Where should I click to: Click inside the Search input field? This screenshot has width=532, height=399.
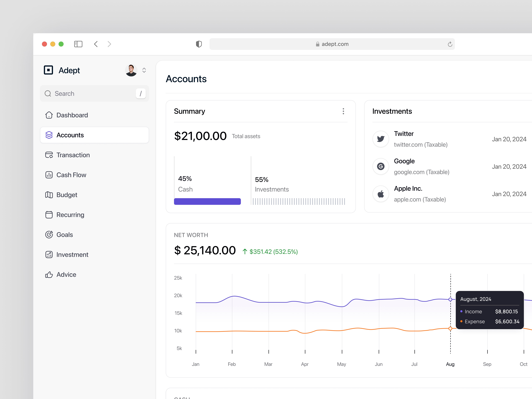[91, 94]
